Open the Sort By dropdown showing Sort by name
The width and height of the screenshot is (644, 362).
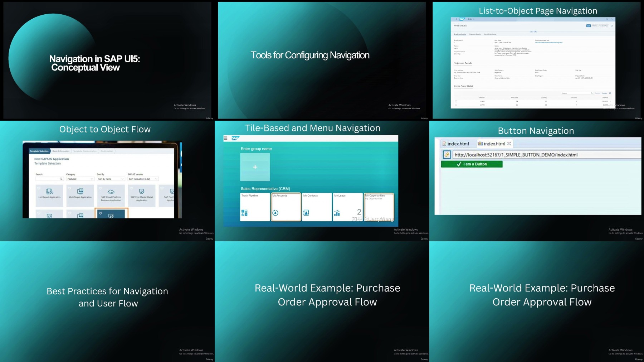coord(111,179)
